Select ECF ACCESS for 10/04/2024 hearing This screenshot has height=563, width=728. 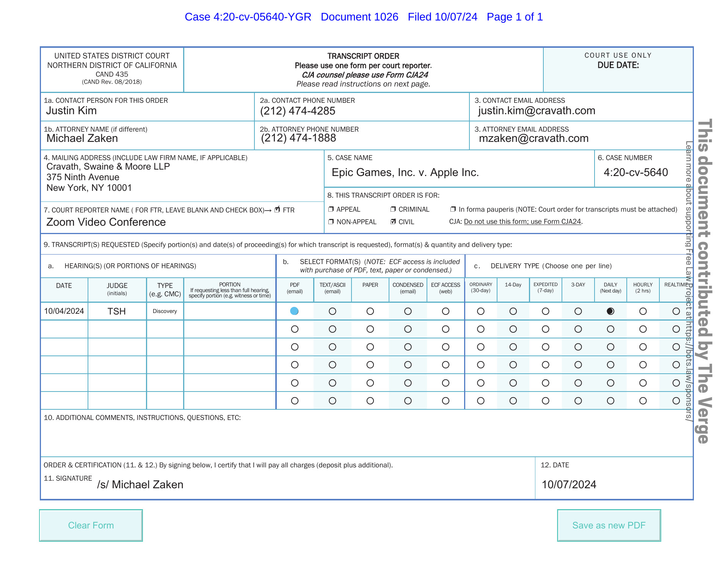tap(446, 311)
